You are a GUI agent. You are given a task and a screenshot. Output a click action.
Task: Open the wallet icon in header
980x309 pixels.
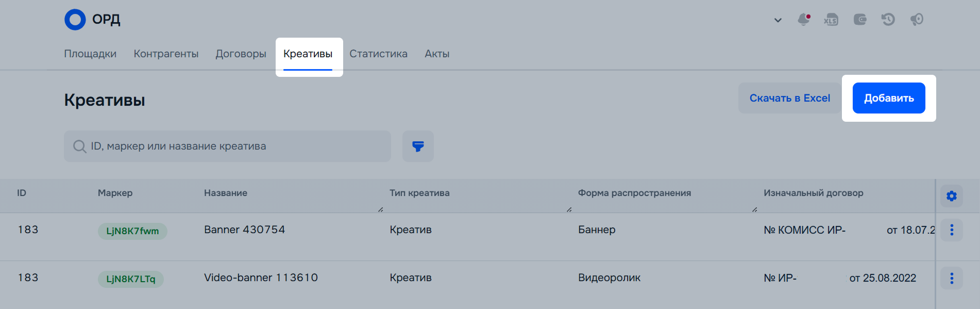coord(859,20)
